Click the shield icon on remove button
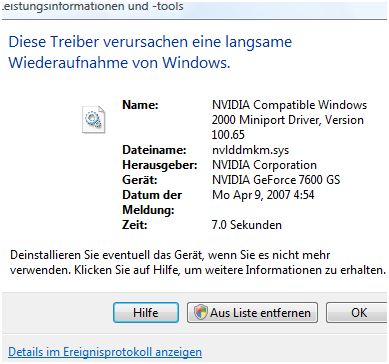 tap(201, 313)
